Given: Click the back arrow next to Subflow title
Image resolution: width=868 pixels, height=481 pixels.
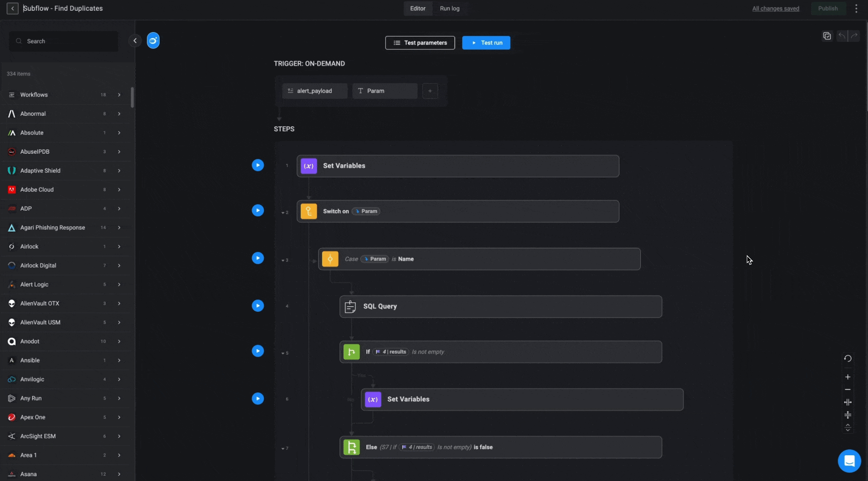Looking at the screenshot, I should point(12,8).
